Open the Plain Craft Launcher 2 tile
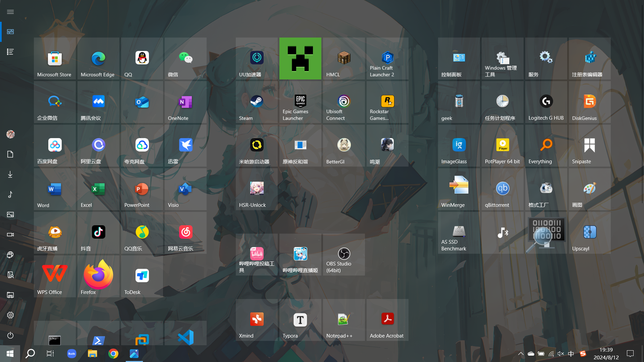The width and height of the screenshot is (644, 362). (x=387, y=59)
